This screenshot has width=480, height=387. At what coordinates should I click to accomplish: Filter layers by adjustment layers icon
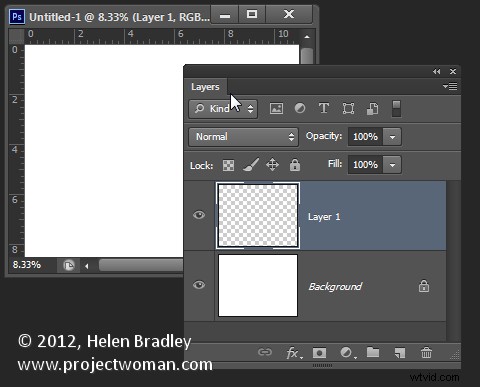300,108
